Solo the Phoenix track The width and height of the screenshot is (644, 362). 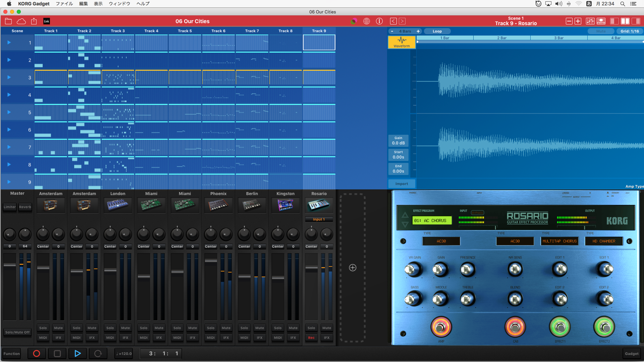point(211,328)
